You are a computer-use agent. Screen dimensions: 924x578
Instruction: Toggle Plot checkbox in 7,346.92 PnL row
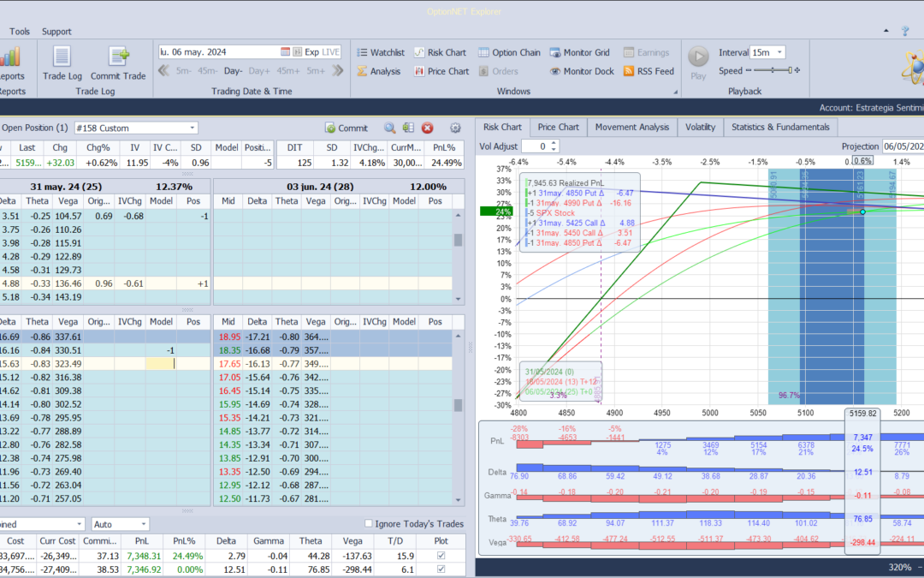click(441, 569)
